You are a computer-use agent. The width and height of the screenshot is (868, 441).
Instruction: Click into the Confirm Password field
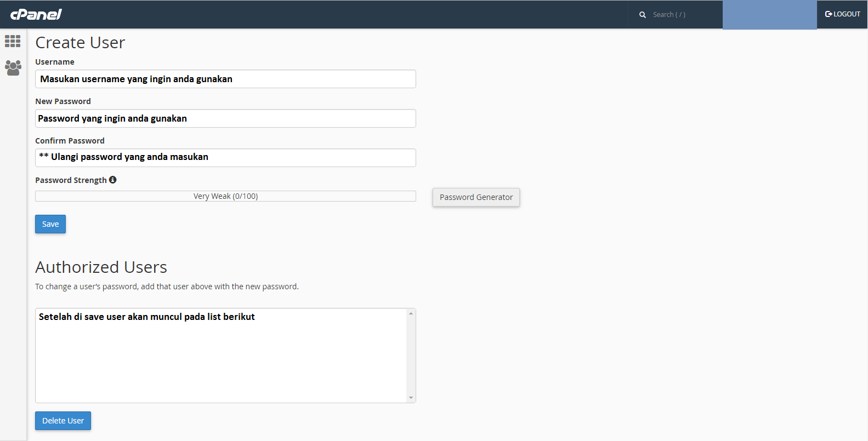225,158
